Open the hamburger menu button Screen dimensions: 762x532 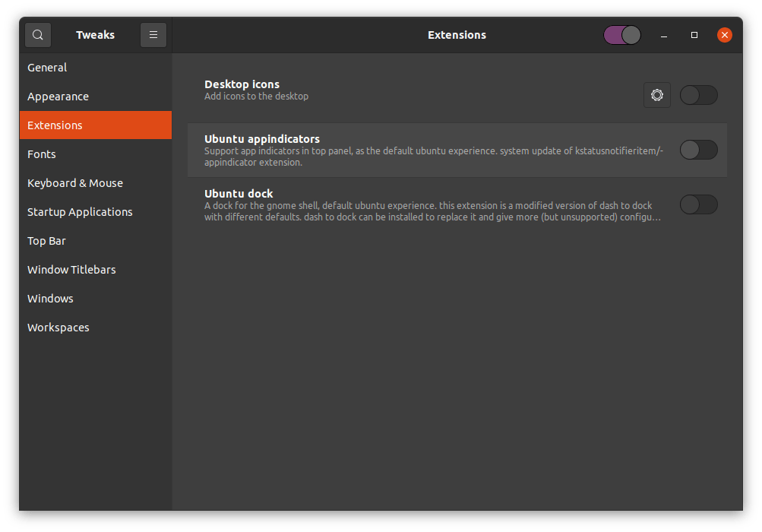[x=153, y=35]
